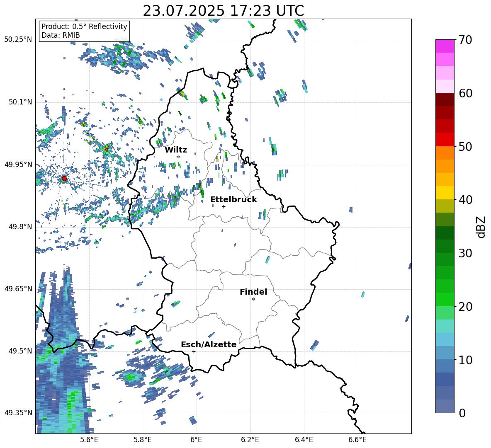Viewport: 491px width, 448px height.
Task: Click the Ettelbruck city label
Action: pyautogui.click(x=233, y=200)
